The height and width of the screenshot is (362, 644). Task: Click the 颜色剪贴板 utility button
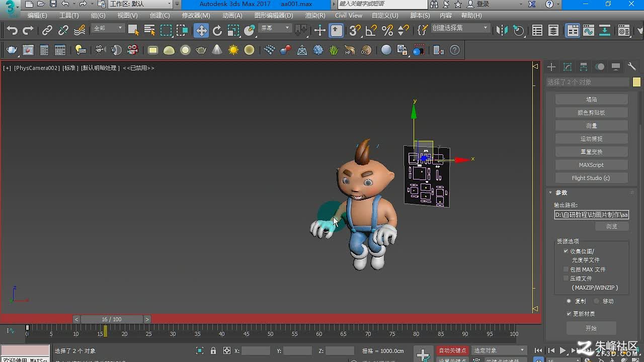coord(591,113)
